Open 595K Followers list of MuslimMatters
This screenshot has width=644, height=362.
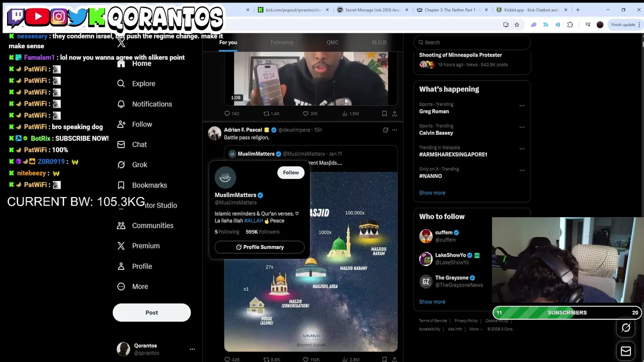263,232
